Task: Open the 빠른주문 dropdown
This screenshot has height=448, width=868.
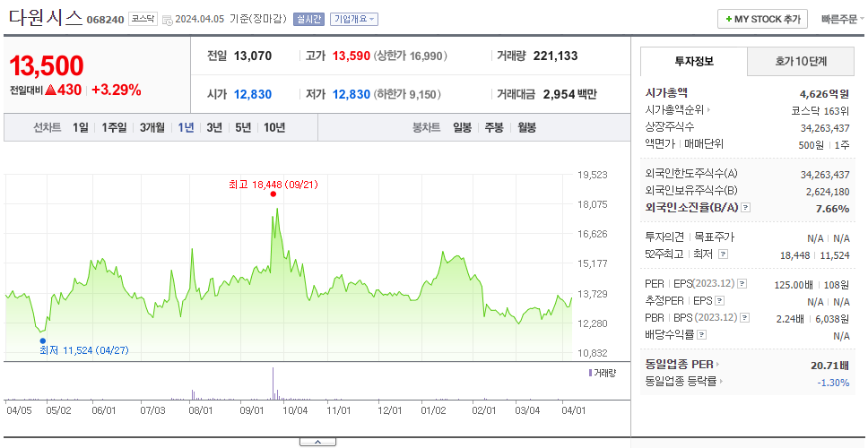Action: pyautogui.click(x=843, y=20)
